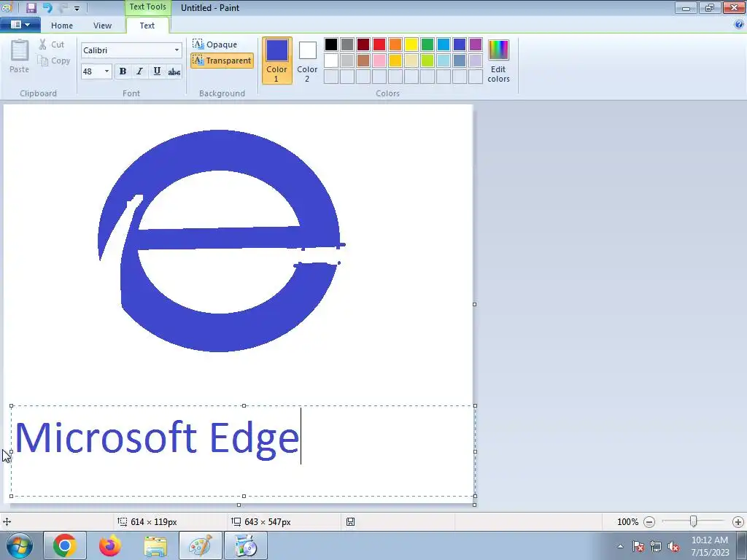Click the zoom out minus button

649,522
